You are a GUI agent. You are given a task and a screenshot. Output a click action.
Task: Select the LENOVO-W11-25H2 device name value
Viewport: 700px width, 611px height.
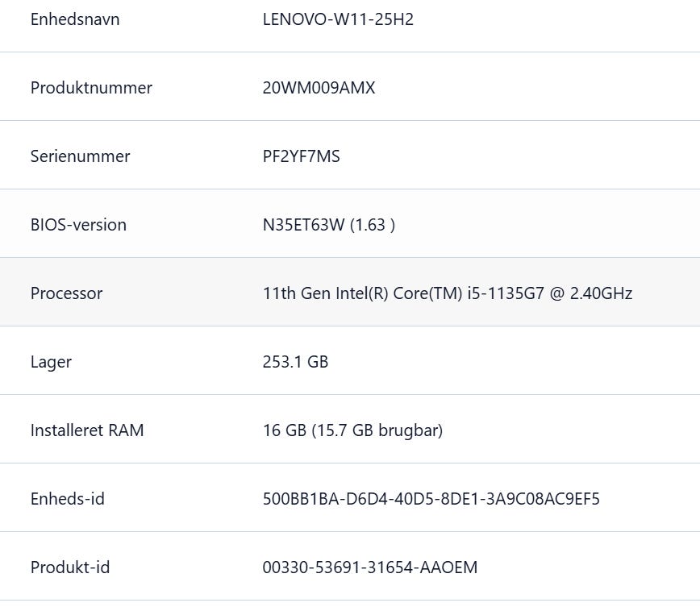338,19
